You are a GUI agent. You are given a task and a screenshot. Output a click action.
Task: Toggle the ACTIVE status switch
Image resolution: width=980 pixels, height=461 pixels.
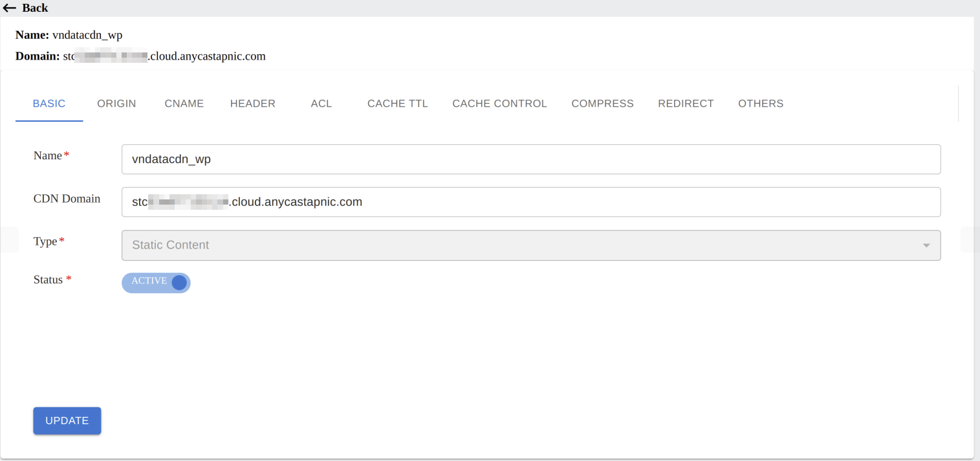pyautogui.click(x=156, y=282)
